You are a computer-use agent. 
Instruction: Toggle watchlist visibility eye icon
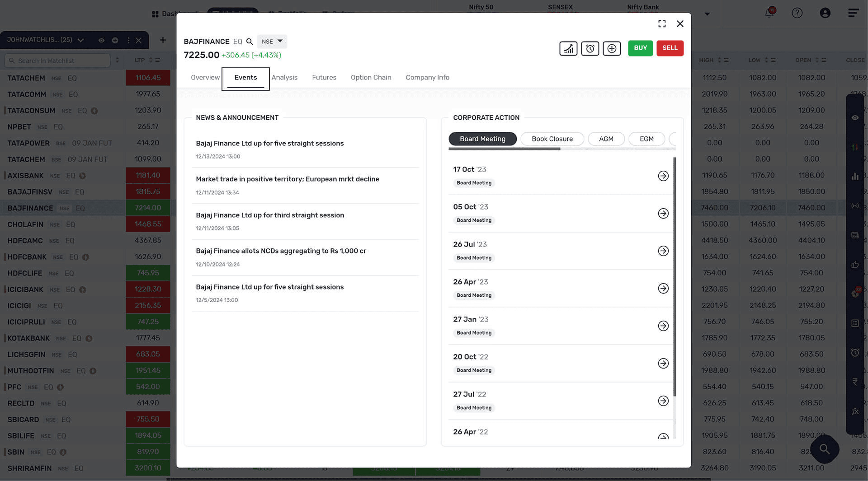tap(101, 40)
